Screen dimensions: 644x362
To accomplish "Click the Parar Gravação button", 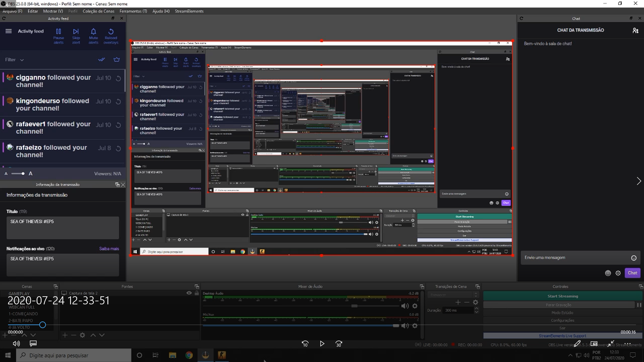I will coord(558,305).
